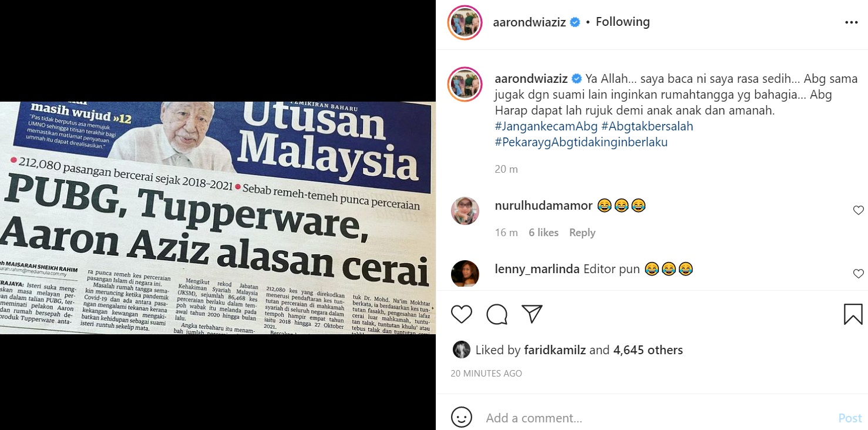Like nurulhudamamor's comment heart
The image size is (868, 430).
[858, 210]
